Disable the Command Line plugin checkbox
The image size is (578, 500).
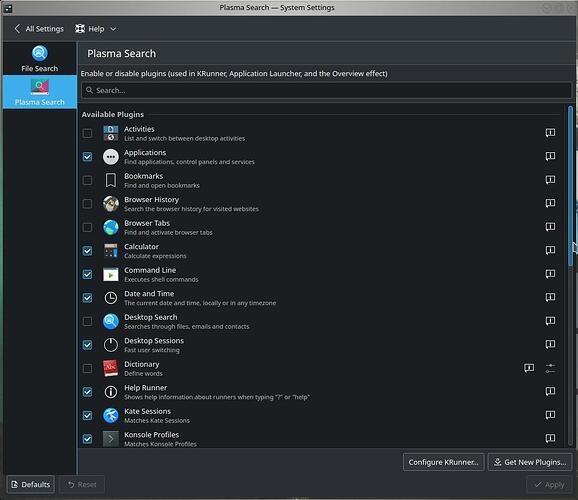pos(87,274)
